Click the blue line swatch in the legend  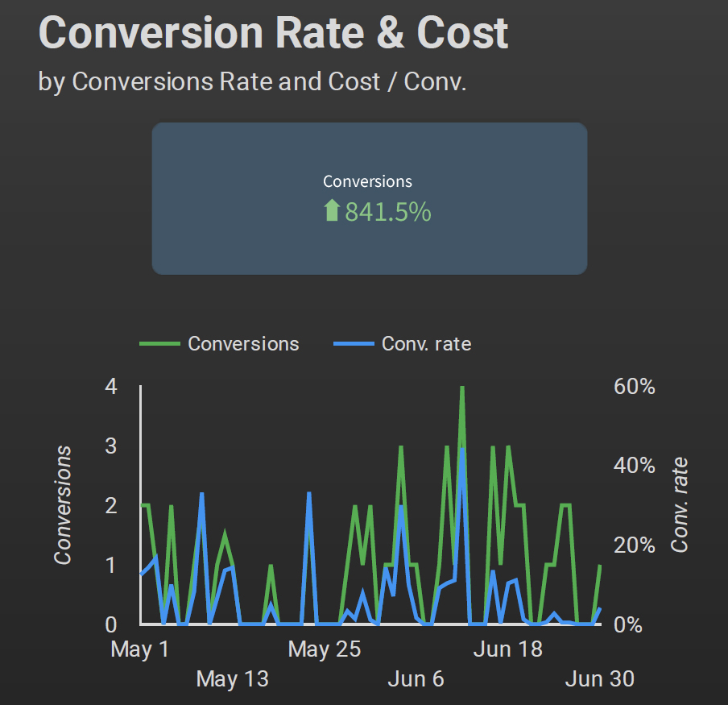(x=353, y=344)
